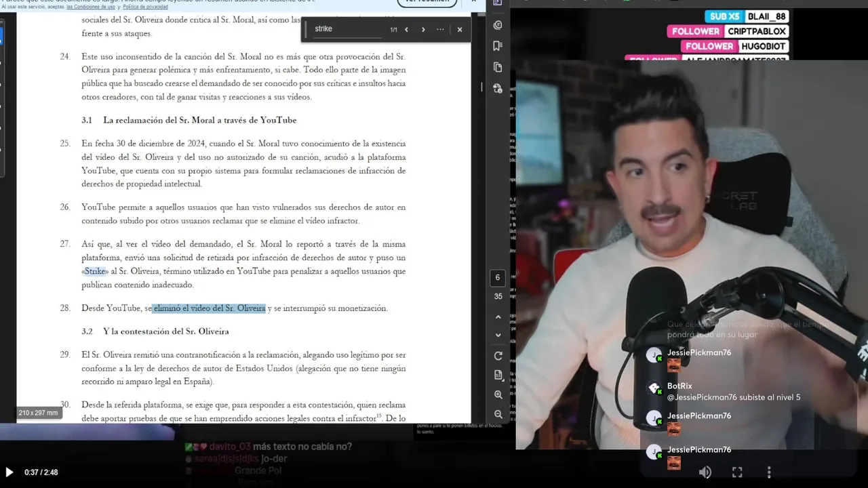Click the '0:37 / 2:48' video time display
The width and height of the screenshot is (868, 488).
click(41, 472)
